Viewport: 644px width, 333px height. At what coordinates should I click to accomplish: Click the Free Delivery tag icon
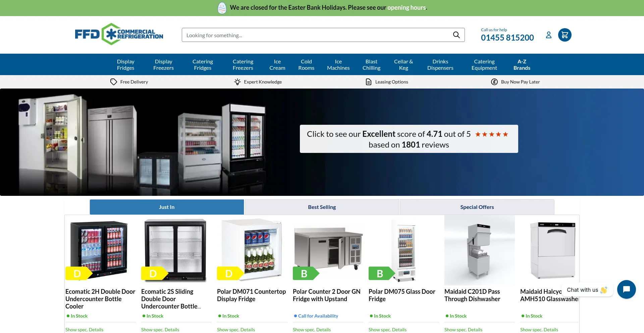[114, 82]
